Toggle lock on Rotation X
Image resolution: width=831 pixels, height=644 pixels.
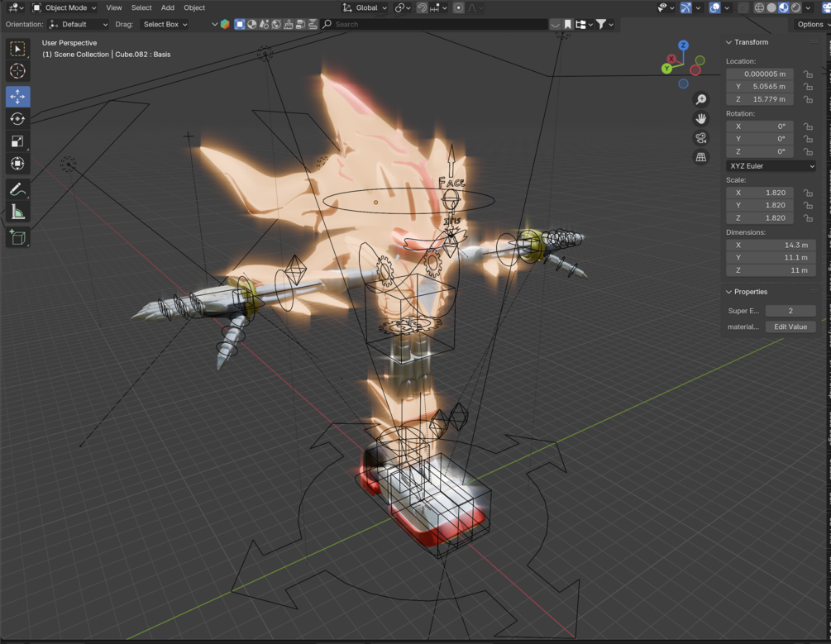click(x=808, y=126)
